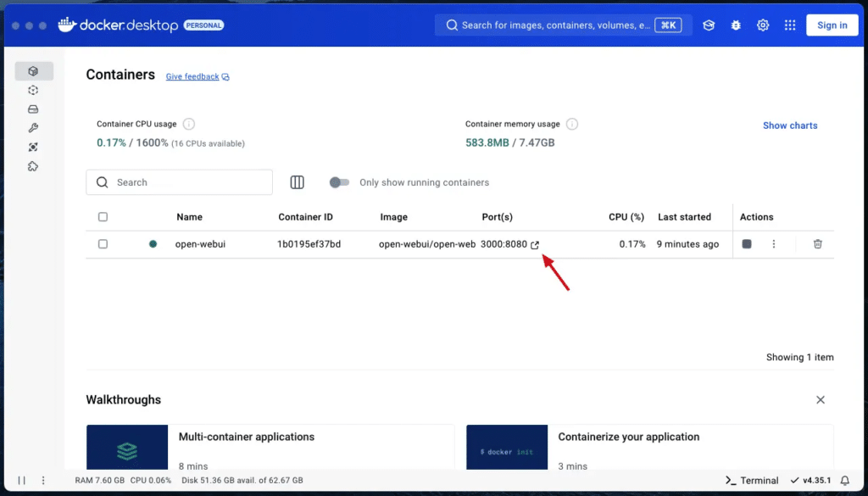The width and height of the screenshot is (868, 496).
Task: Click the Image column header
Action: (393, 217)
